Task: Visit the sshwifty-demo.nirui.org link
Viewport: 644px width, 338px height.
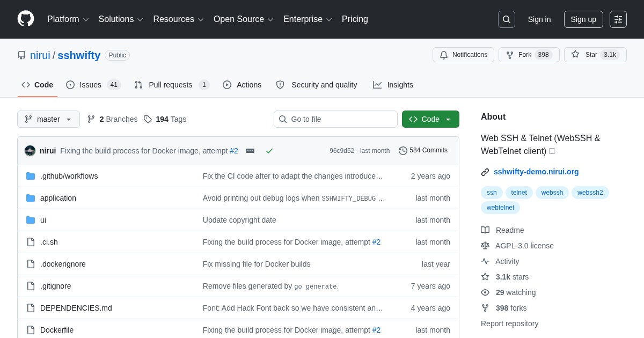Action: [536, 172]
